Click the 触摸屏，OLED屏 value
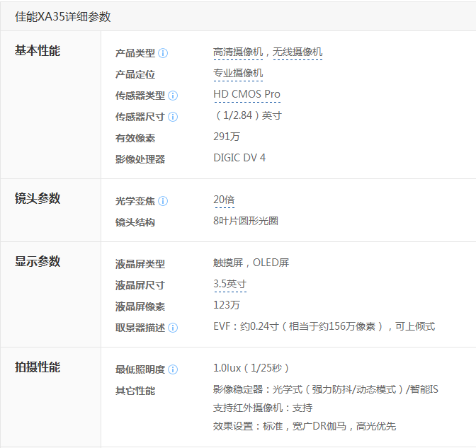 [251, 263]
